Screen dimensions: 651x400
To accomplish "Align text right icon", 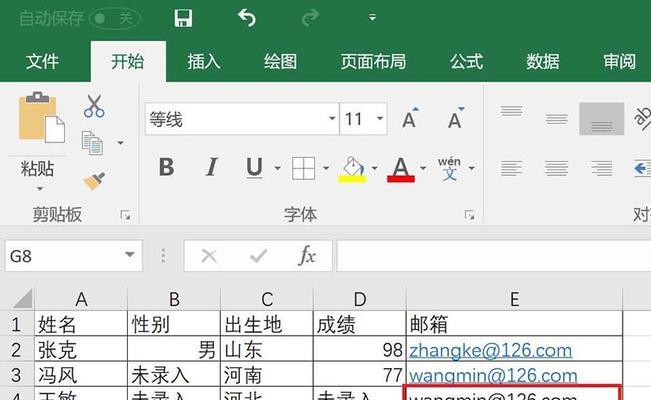I will click(x=602, y=168).
